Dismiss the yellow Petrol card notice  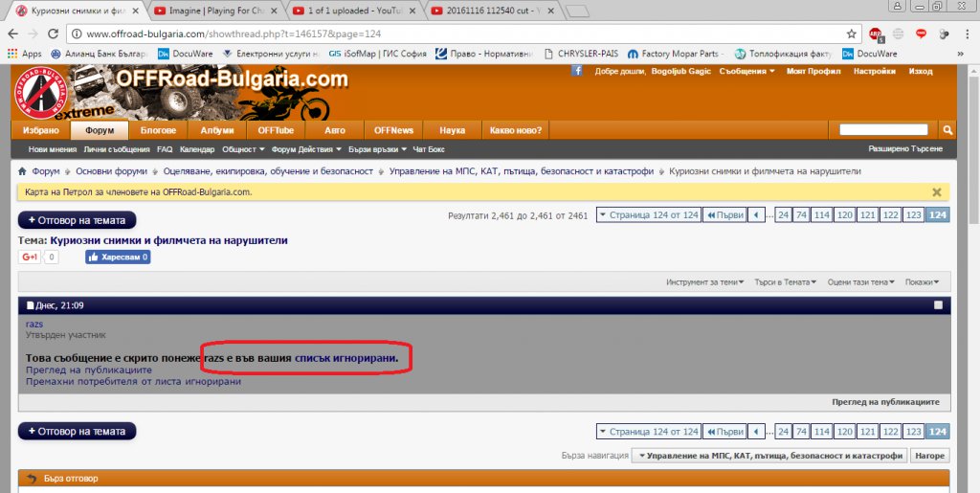click(936, 192)
